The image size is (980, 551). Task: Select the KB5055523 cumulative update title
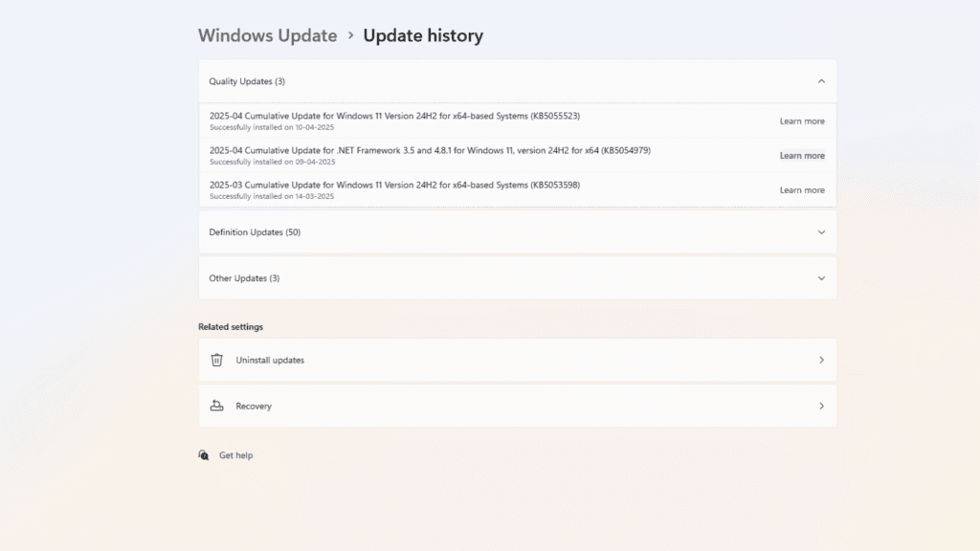coord(394,116)
